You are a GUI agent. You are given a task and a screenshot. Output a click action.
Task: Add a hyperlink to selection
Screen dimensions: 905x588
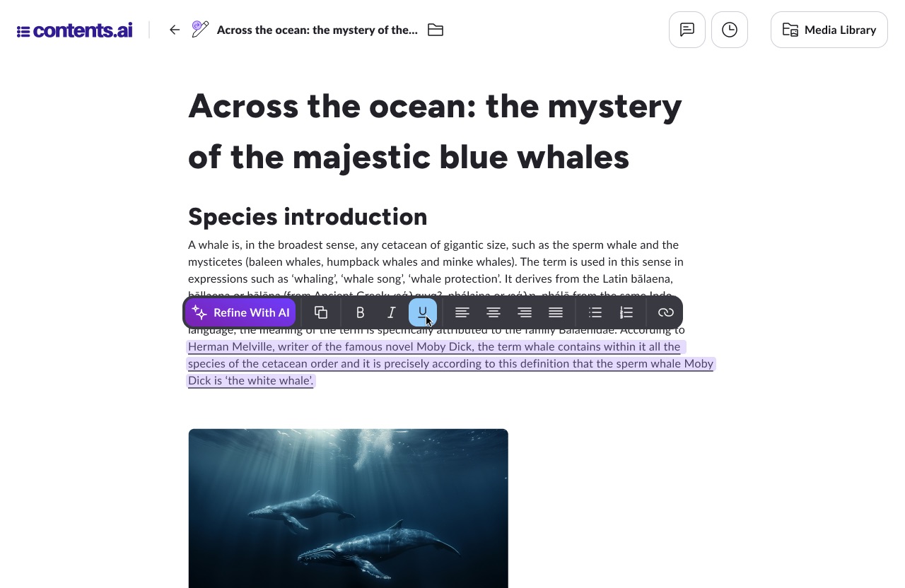pyautogui.click(x=666, y=312)
